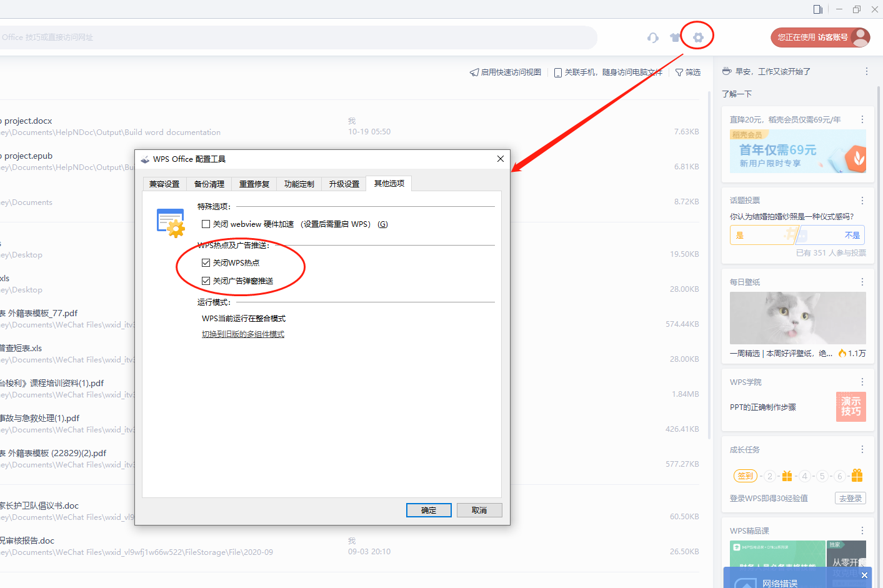Open more options on 话题投票 card
Viewport: 883px width, 588px height.
pyautogui.click(x=862, y=201)
